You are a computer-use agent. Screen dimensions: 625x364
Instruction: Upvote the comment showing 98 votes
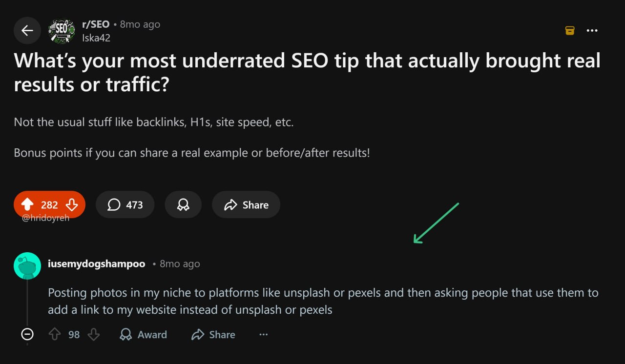coord(55,335)
